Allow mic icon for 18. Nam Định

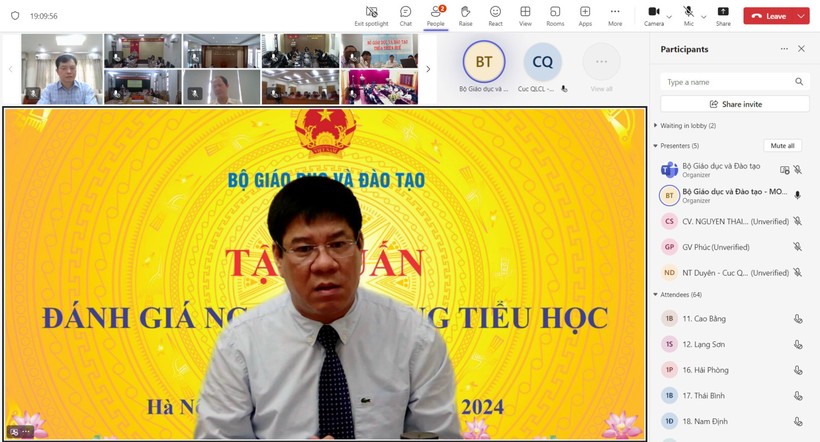point(798,421)
